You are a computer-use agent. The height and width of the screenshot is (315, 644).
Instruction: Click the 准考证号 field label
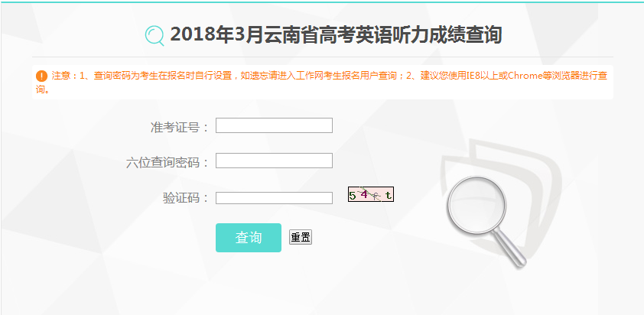point(180,128)
